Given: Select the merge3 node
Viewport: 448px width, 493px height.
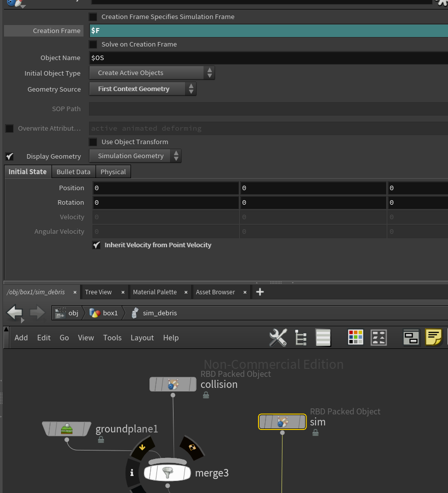Looking at the screenshot, I should (167, 473).
